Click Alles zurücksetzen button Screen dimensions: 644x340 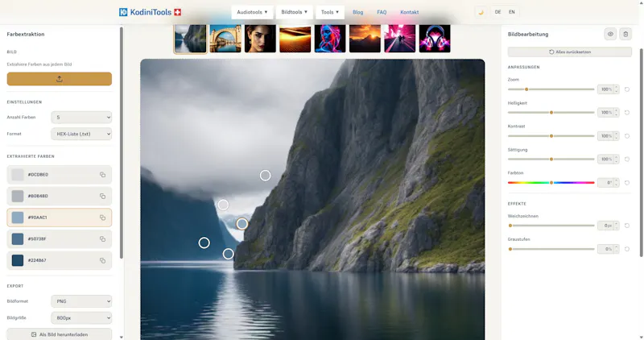coord(570,52)
